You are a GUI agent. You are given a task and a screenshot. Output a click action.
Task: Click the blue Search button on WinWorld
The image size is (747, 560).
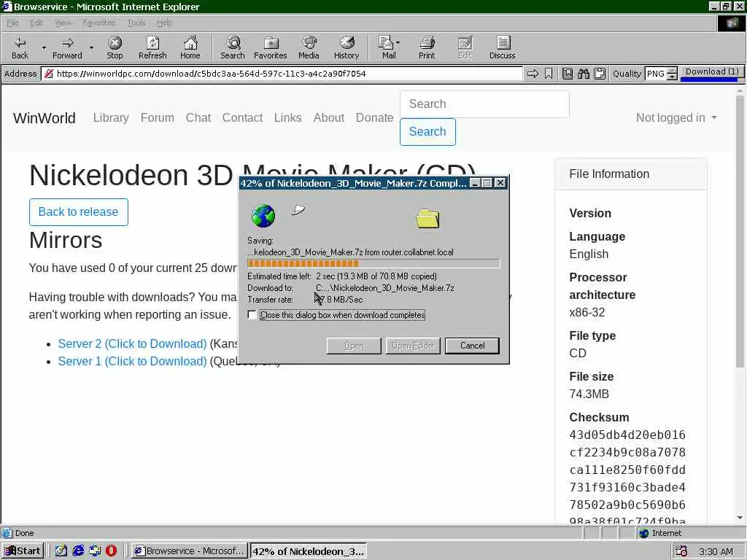pyautogui.click(x=427, y=131)
